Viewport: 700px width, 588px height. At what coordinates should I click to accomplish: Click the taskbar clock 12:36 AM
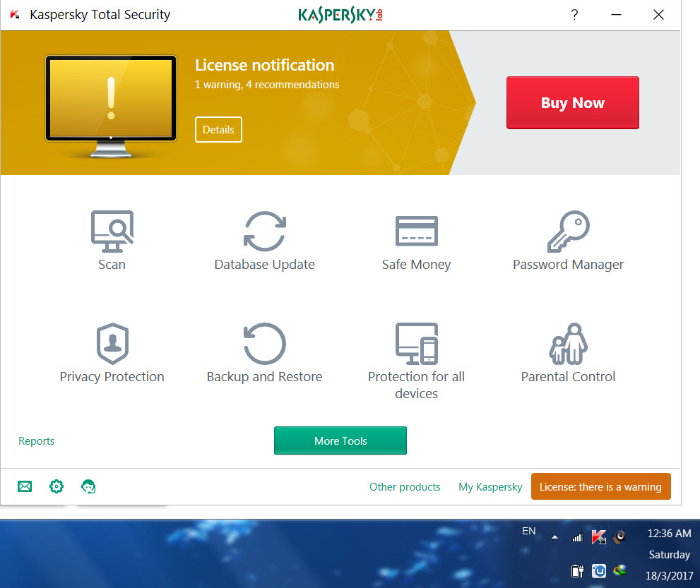[669, 534]
